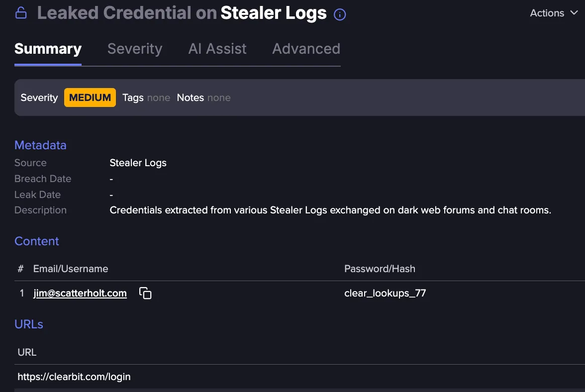
Task: Edit Tags showing none
Action: pyautogui.click(x=146, y=98)
